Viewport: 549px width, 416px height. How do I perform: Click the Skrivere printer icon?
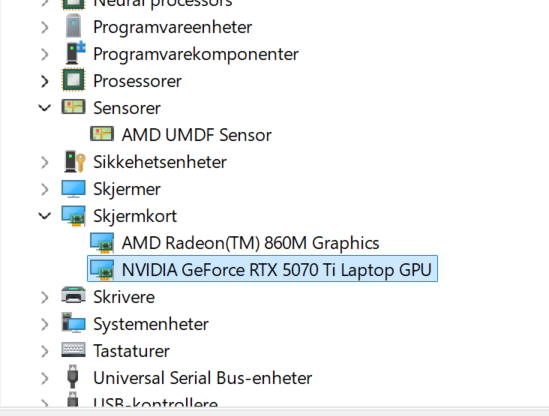click(x=74, y=296)
